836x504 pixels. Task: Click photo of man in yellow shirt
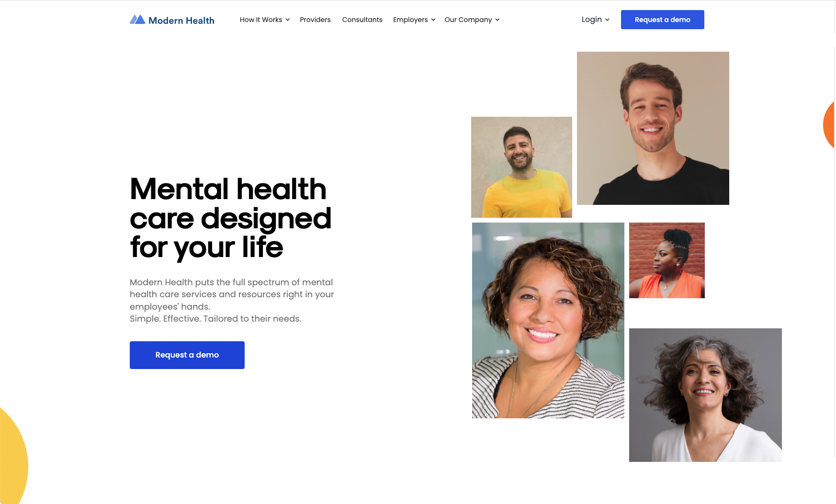click(x=521, y=167)
